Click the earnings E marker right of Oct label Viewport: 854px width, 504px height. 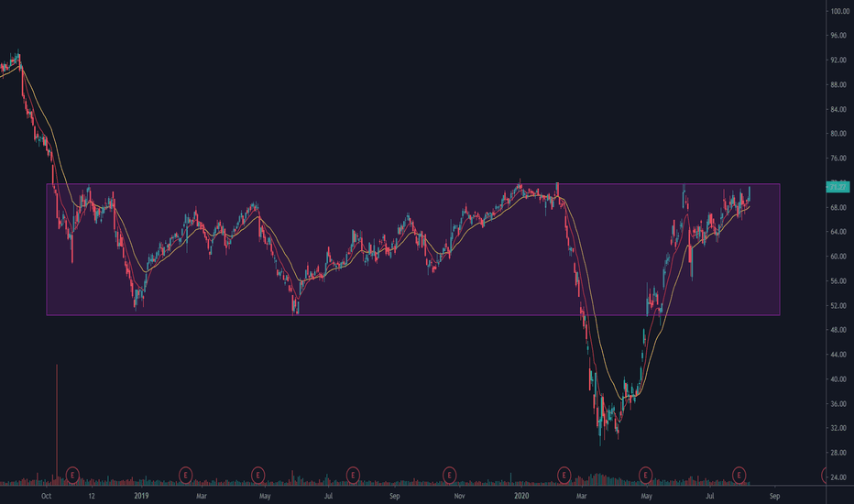coord(72,475)
